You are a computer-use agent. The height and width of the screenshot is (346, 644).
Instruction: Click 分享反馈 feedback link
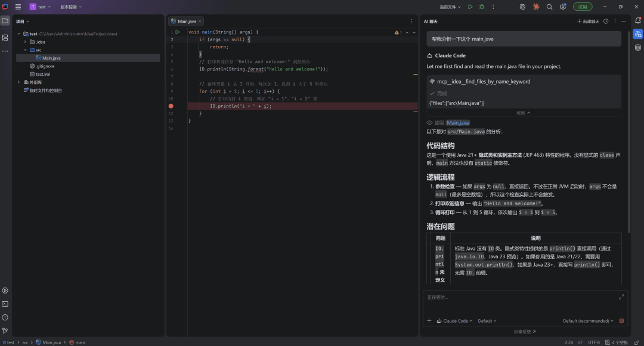tap(525, 332)
